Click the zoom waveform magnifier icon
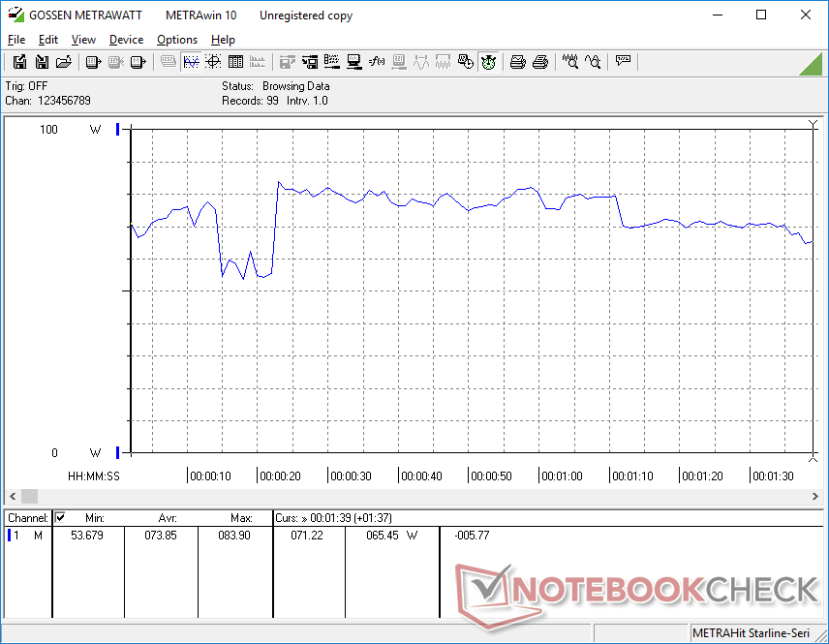This screenshot has height=644, width=829. (x=570, y=62)
